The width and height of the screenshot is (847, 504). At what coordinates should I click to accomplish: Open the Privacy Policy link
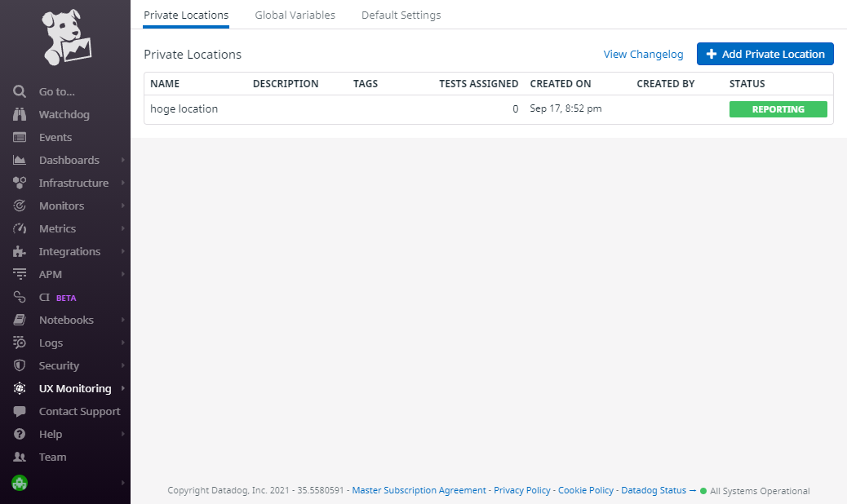click(x=521, y=490)
